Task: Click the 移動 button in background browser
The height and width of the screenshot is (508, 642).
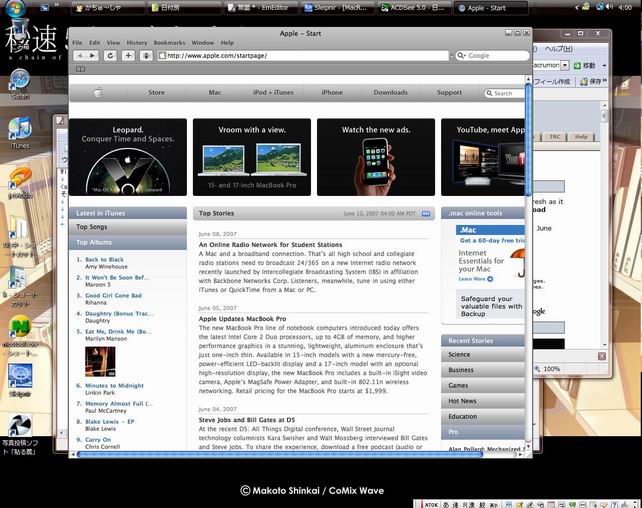Action: (x=585, y=65)
